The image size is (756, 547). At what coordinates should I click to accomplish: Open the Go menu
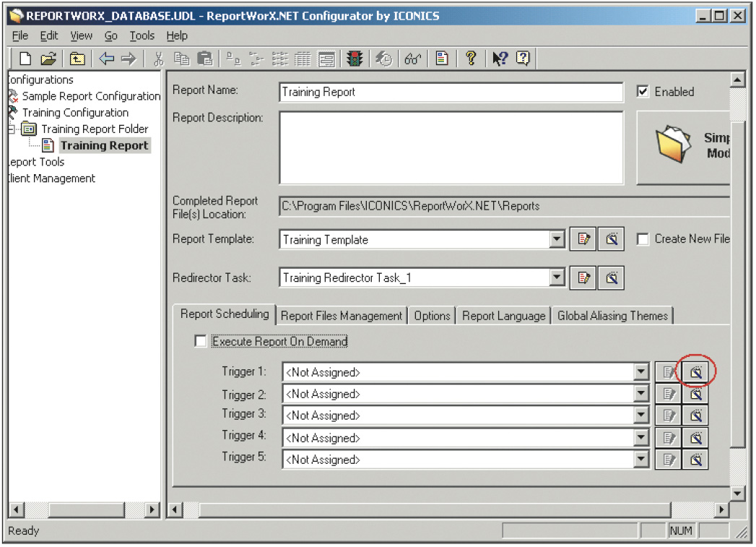tap(111, 35)
